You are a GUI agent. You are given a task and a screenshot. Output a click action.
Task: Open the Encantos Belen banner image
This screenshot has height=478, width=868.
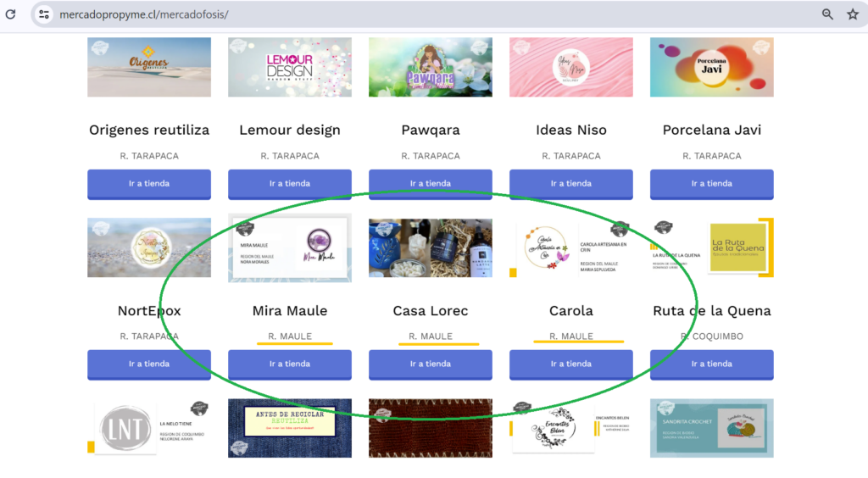[570, 428]
